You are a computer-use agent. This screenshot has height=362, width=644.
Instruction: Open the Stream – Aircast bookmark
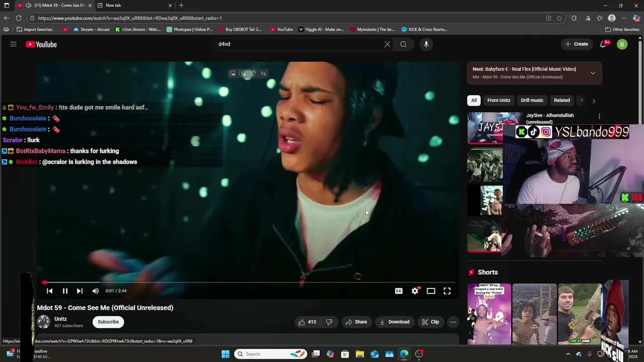(x=91, y=30)
